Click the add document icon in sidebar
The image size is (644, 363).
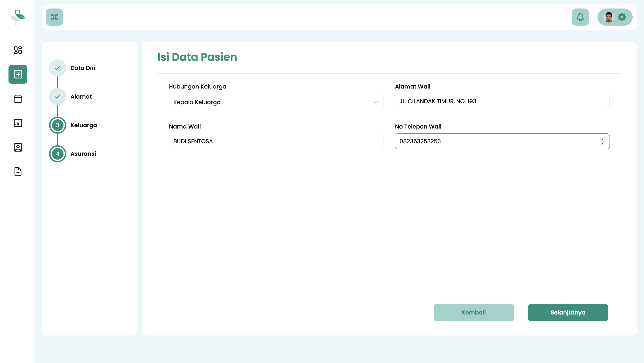pos(18,172)
